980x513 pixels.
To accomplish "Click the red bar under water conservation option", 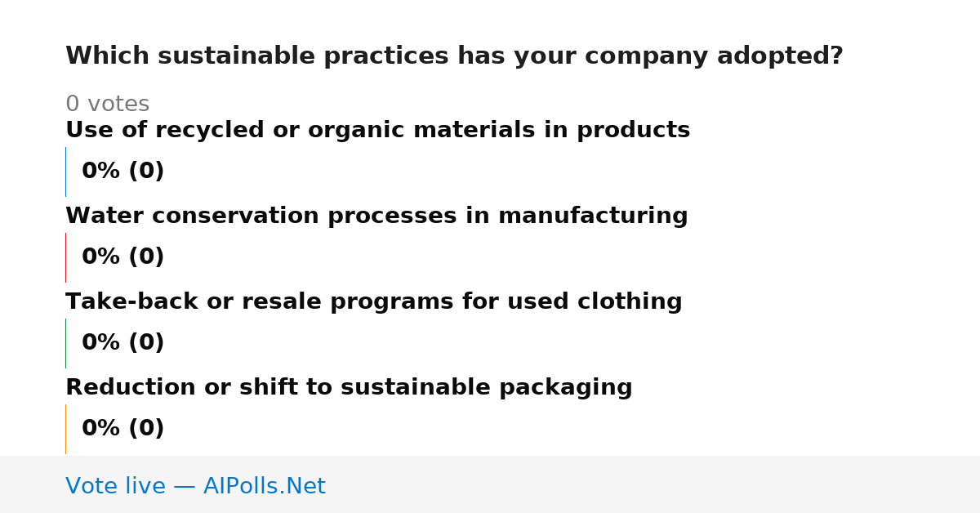I will pyautogui.click(x=65, y=257).
